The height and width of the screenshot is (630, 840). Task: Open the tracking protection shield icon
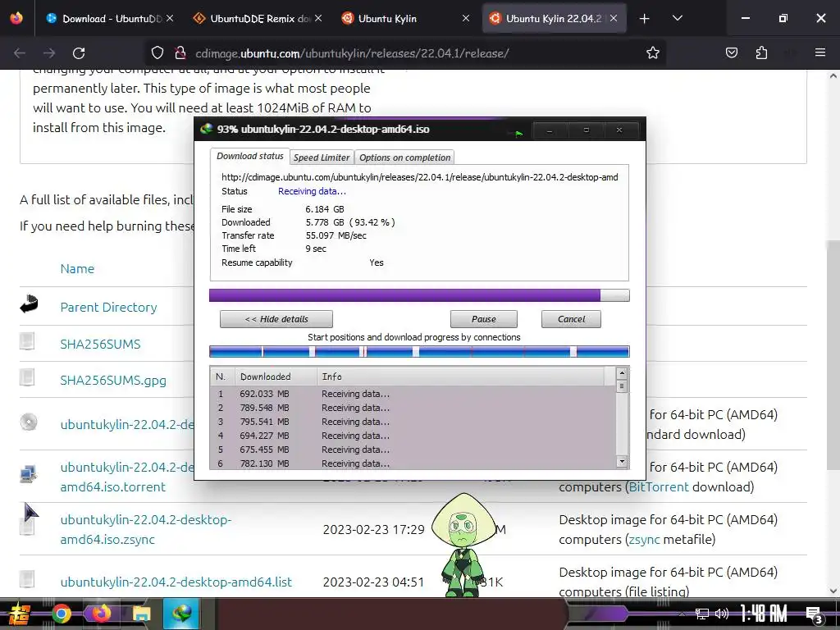tap(157, 52)
